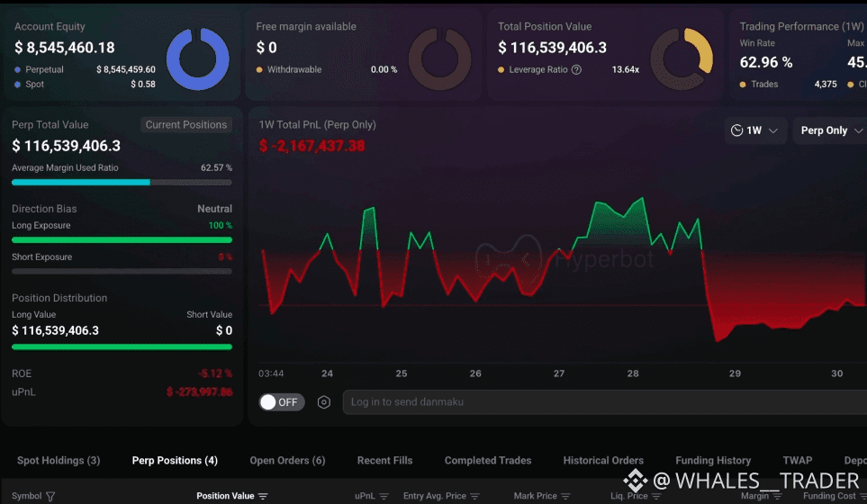Click the chart date label 29

click(x=735, y=373)
